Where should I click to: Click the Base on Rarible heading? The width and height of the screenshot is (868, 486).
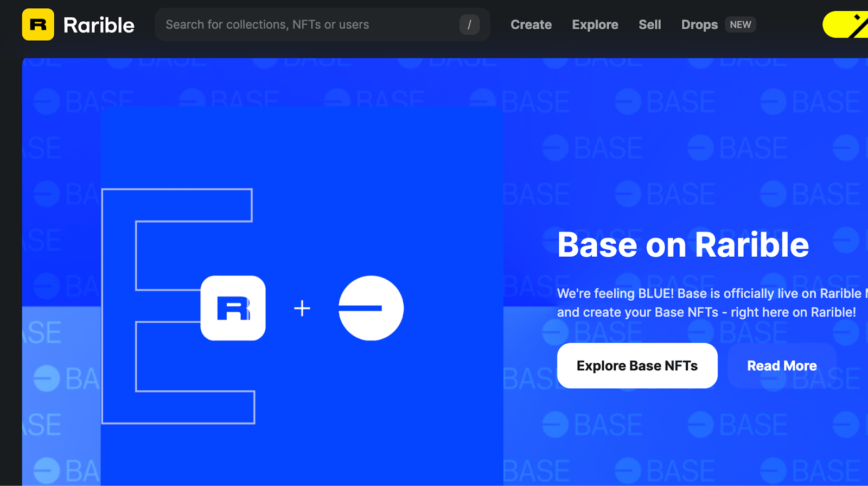click(683, 244)
